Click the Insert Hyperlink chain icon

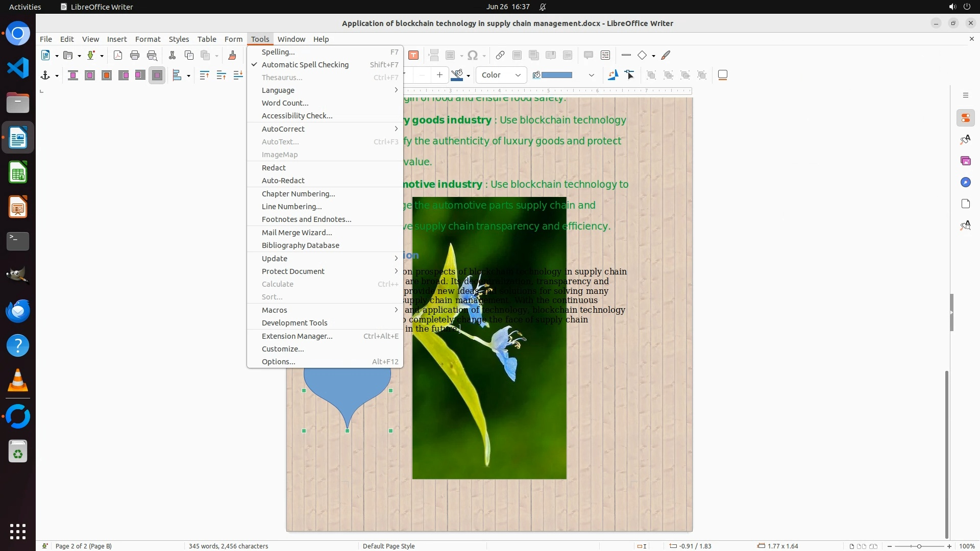(x=500, y=55)
